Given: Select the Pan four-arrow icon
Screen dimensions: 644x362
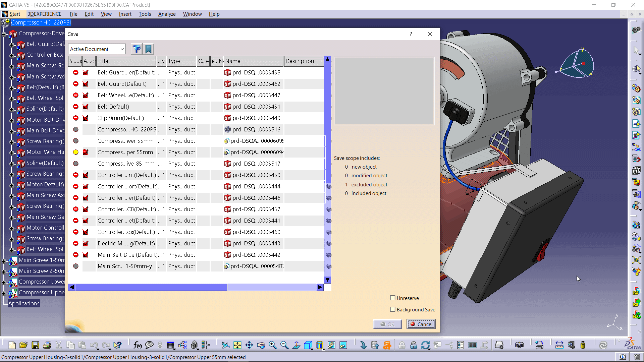Looking at the screenshot, I should point(249,345).
